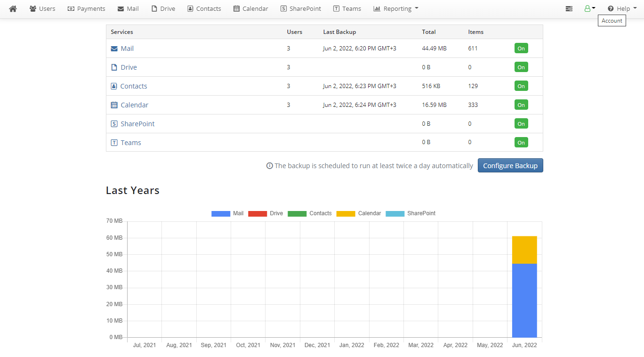
Task: Click the Calendar icon in services table
Action: (x=114, y=105)
